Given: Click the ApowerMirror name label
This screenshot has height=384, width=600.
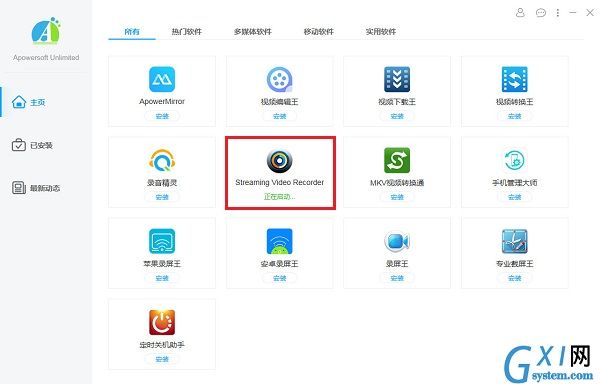Looking at the screenshot, I should click(x=162, y=101).
